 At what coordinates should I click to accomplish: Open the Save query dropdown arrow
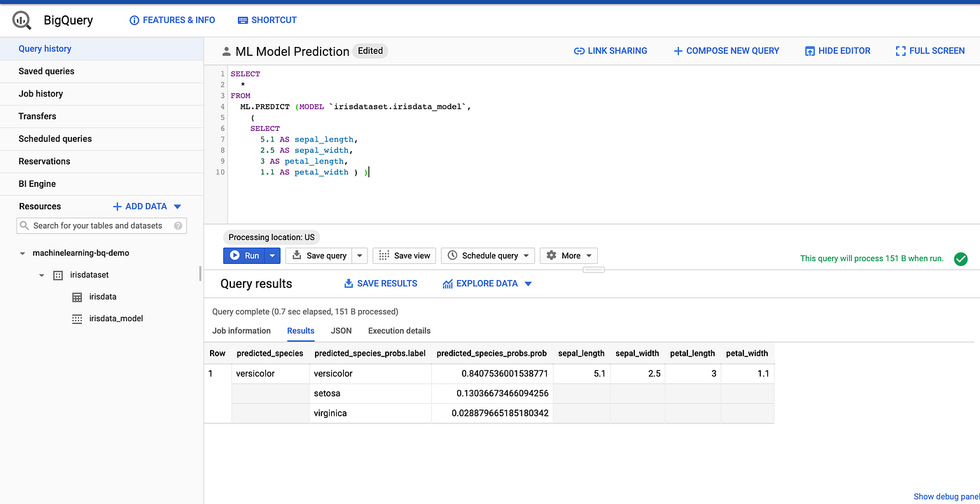[359, 255]
